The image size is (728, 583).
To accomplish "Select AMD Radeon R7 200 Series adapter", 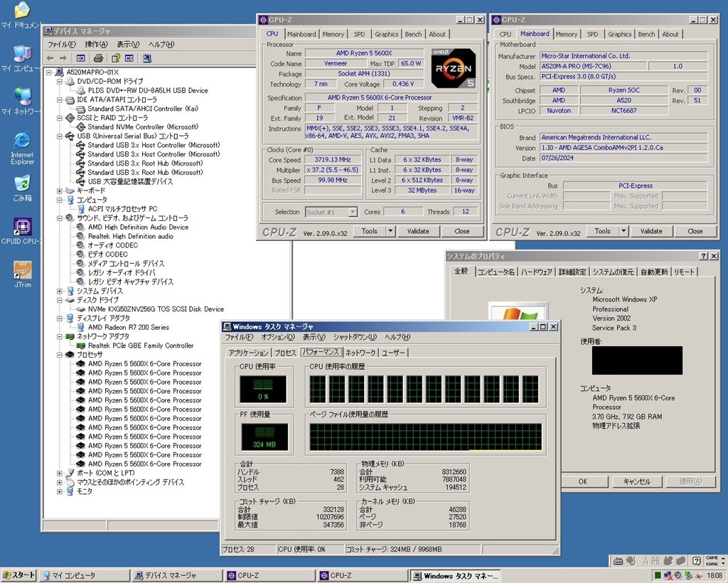I will click(129, 327).
